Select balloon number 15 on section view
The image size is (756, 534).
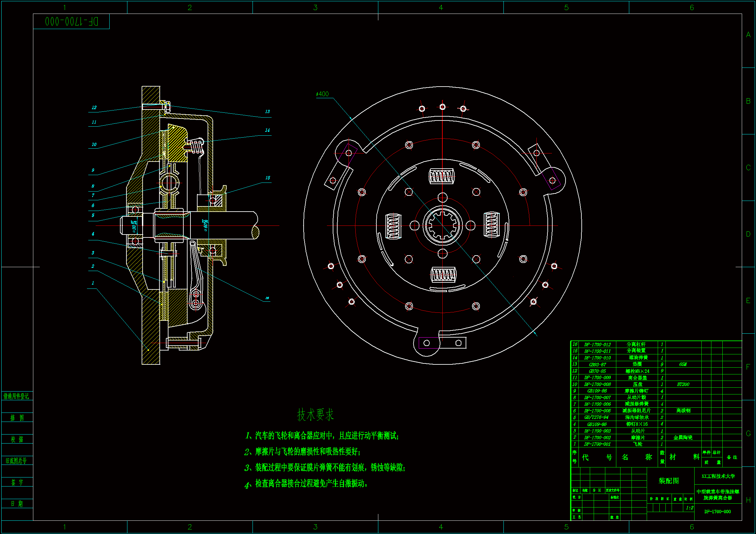click(x=268, y=178)
